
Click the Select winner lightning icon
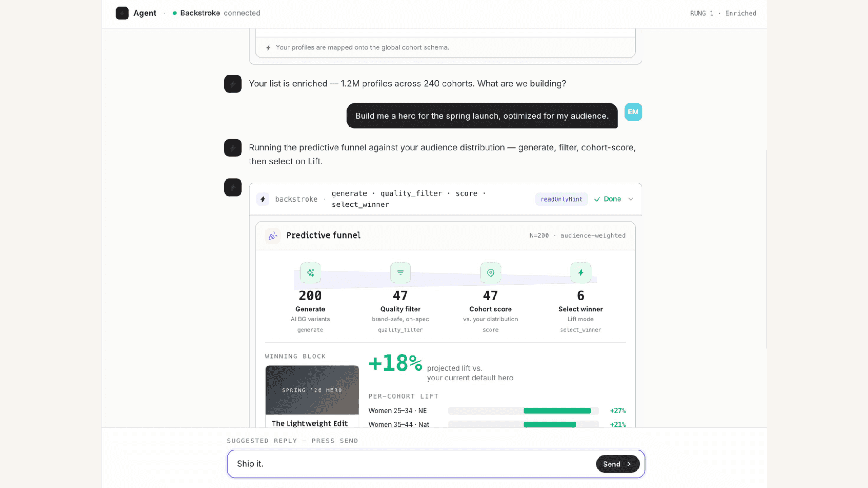[580, 272]
